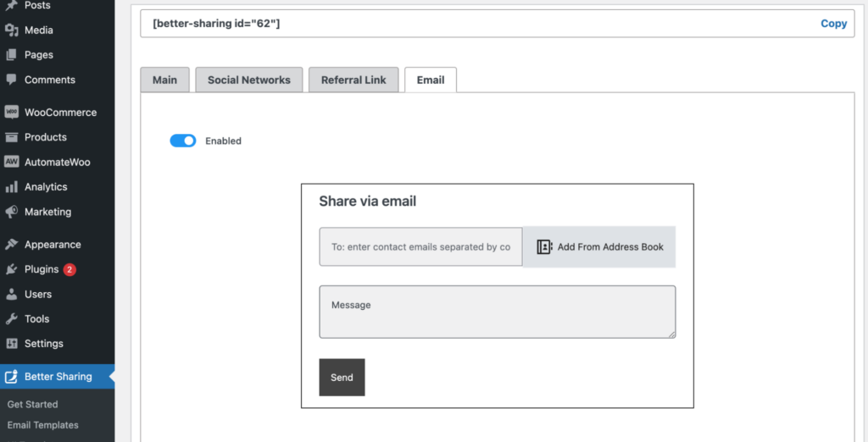Click the Send button

pyautogui.click(x=342, y=378)
